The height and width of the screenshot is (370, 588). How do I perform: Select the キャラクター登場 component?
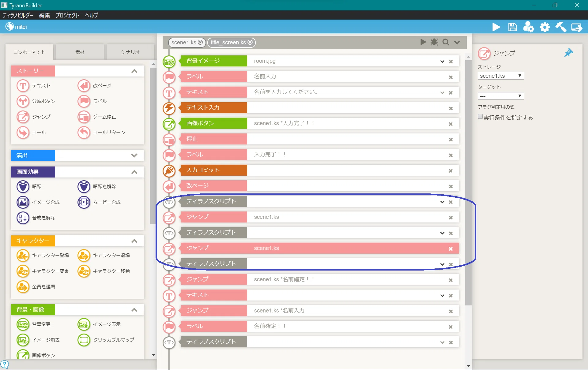pyautogui.click(x=43, y=256)
